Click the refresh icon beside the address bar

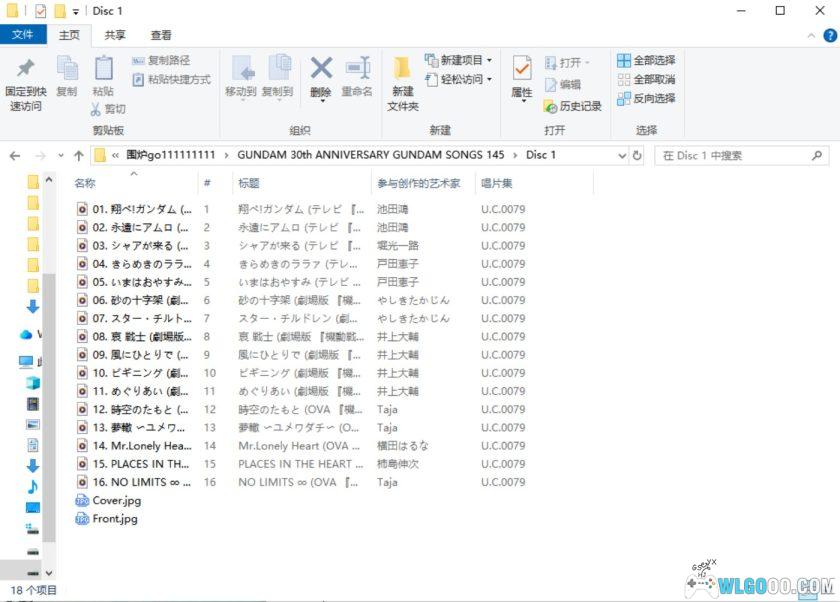coord(638,155)
